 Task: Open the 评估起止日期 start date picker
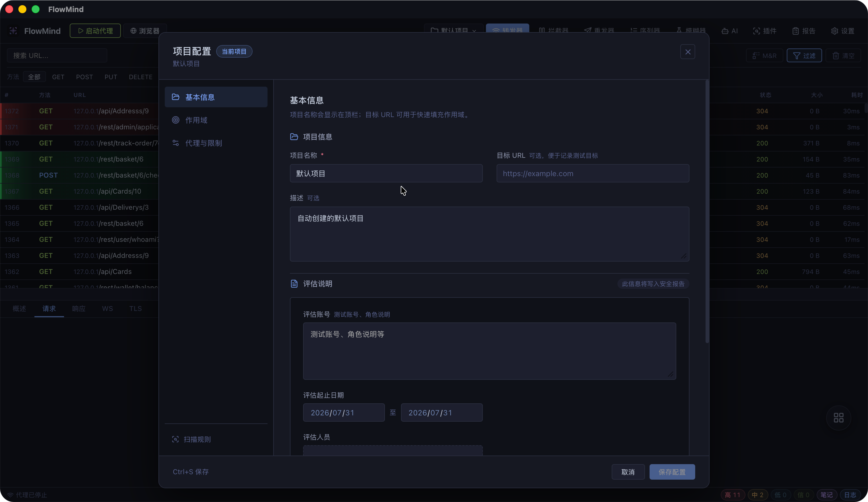(x=344, y=413)
